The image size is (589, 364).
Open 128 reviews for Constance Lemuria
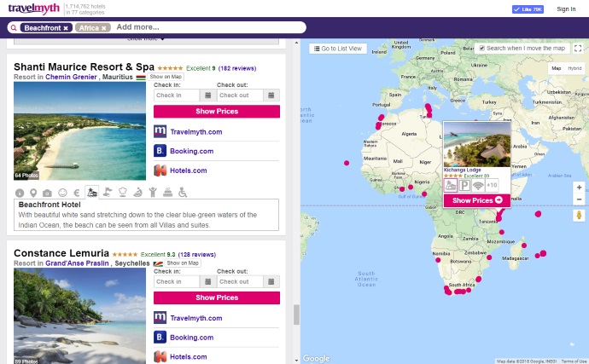click(x=197, y=255)
